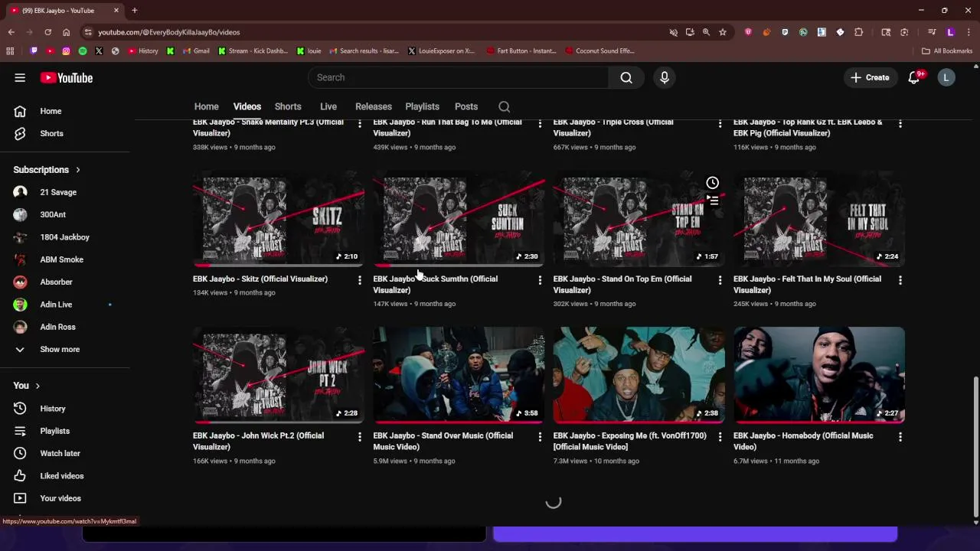Search within channel using magnifier icon
This screenshot has height=551, width=980.
[x=504, y=106]
